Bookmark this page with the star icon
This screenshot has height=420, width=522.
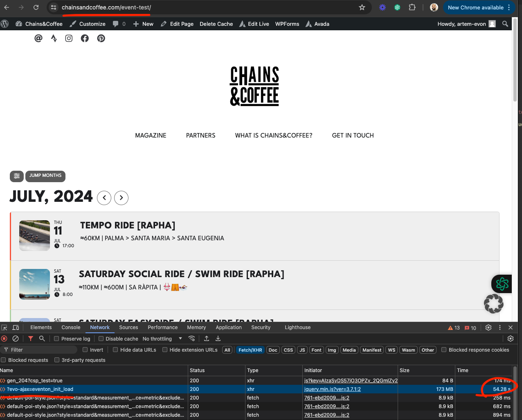pos(362,7)
